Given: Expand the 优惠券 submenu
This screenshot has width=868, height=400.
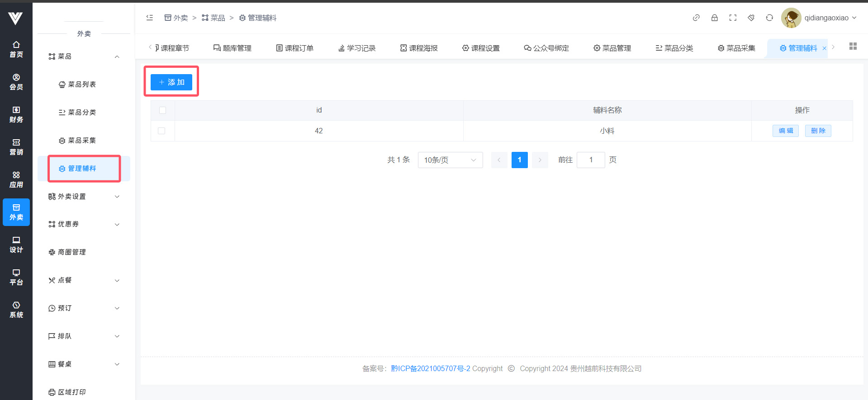Looking at the screenshot, I should coord(84,224).
